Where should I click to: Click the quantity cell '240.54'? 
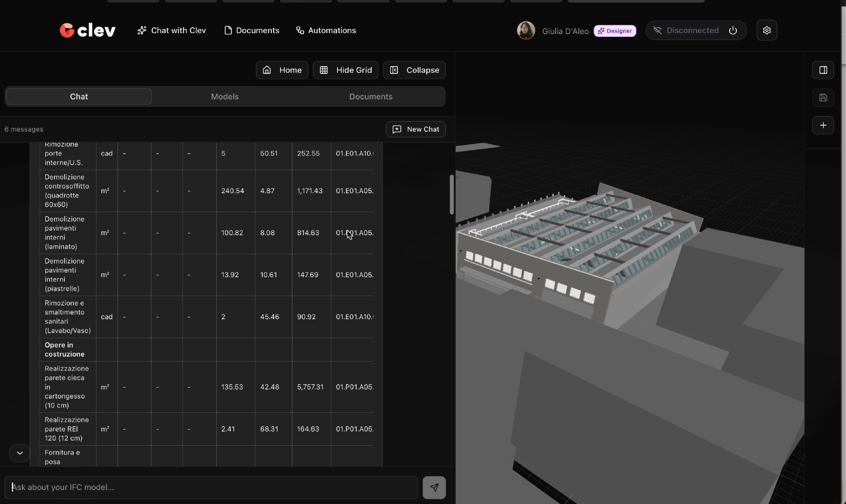[x=233, y=191]
